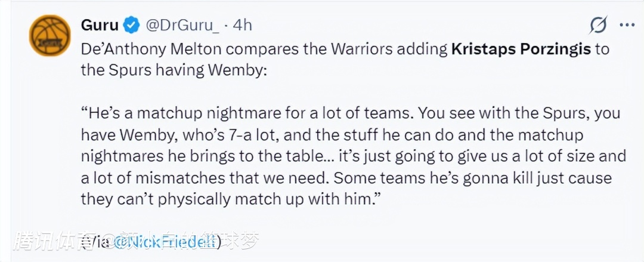The height and width of the screenshot is (262, 644).
Task: Open the Guru basketball profile avatar
Action: click(x=51, y=35)
